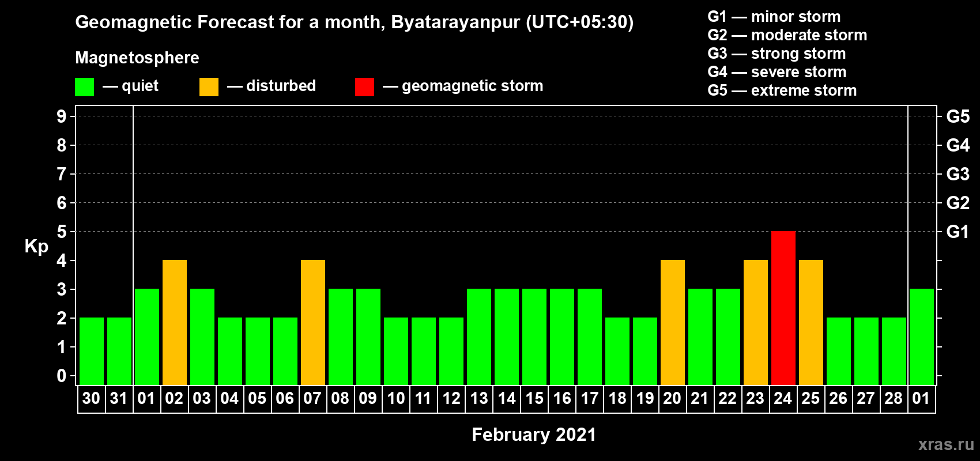Click date label 02 on the axis
Viewport: 980px width, 461px height.
174,399
